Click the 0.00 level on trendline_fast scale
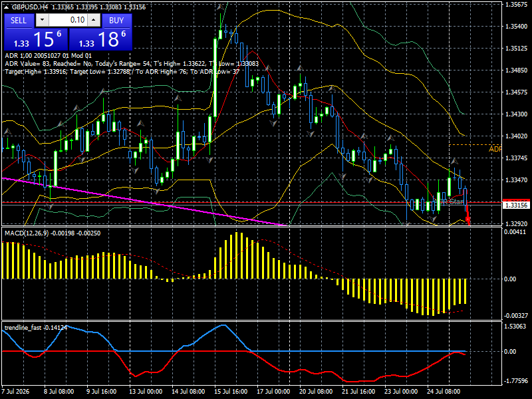 click(x=510, y=352)
